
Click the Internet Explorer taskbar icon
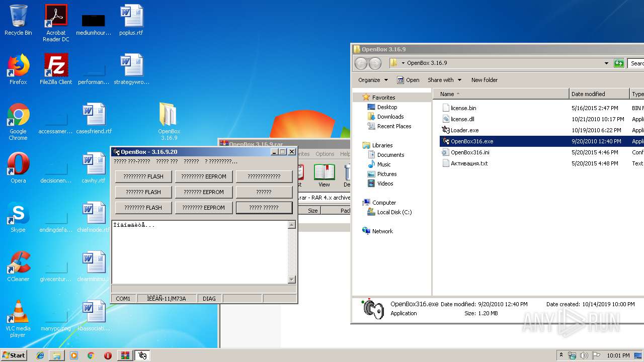point(40,355)
